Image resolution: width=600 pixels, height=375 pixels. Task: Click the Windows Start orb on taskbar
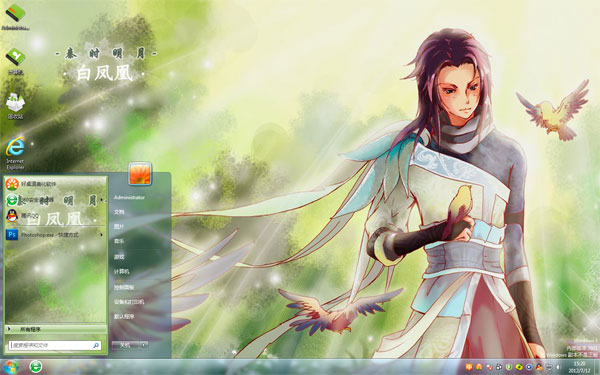10,367
